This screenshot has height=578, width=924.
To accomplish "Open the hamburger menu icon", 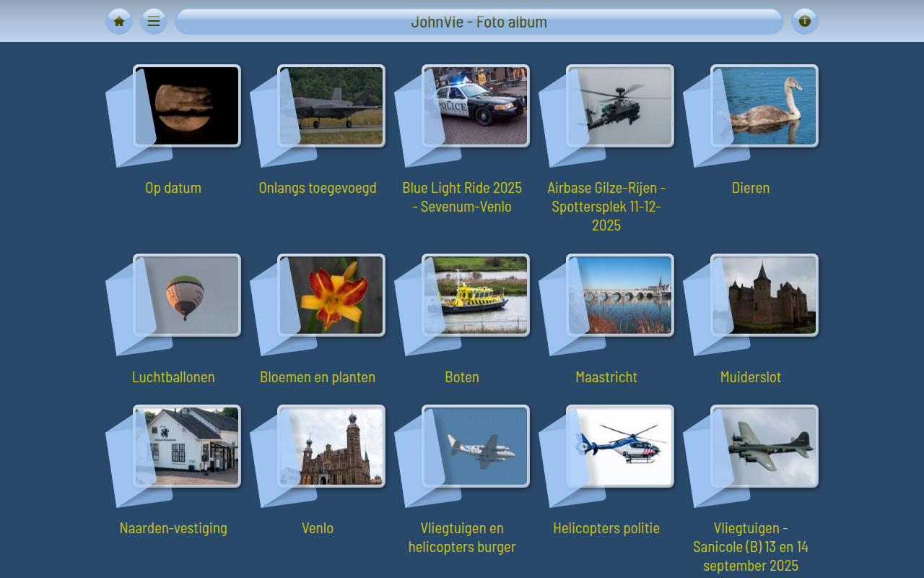I will click(x=154, y=22).
